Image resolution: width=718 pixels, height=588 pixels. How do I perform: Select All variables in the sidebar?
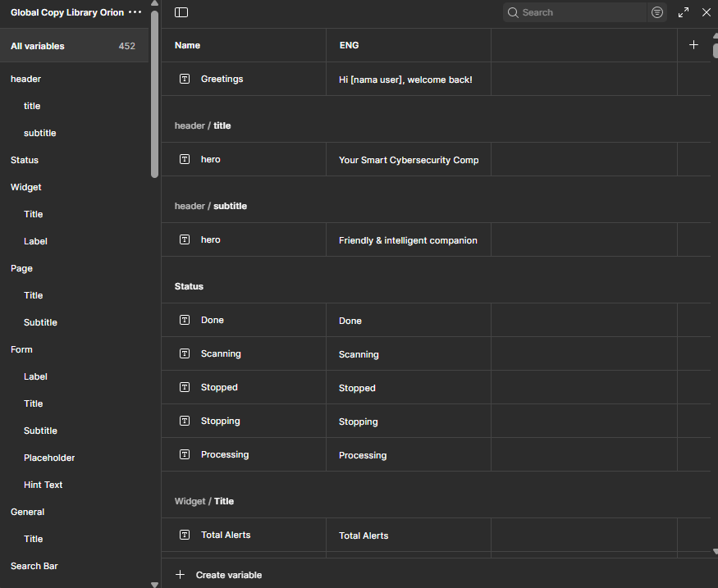38,46
